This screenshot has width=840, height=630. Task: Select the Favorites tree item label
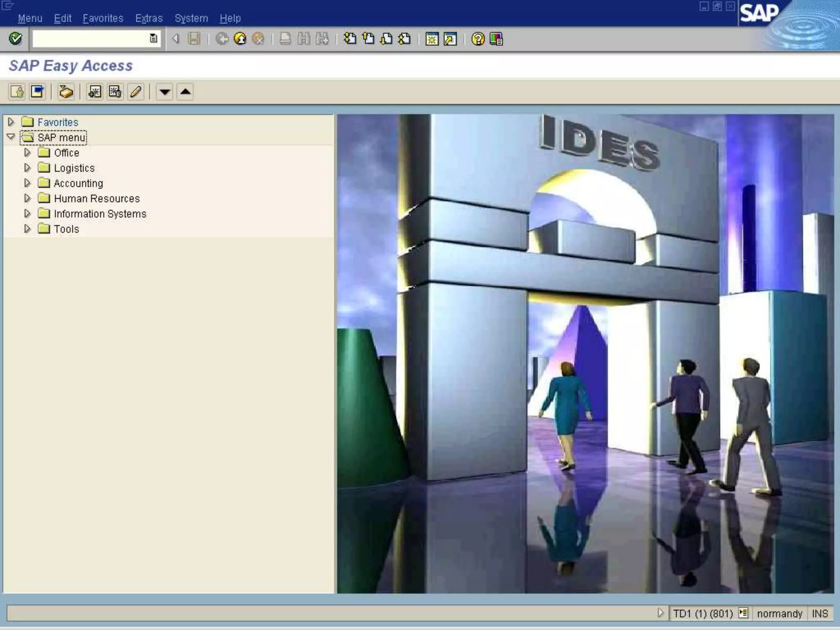coord(58,122)
